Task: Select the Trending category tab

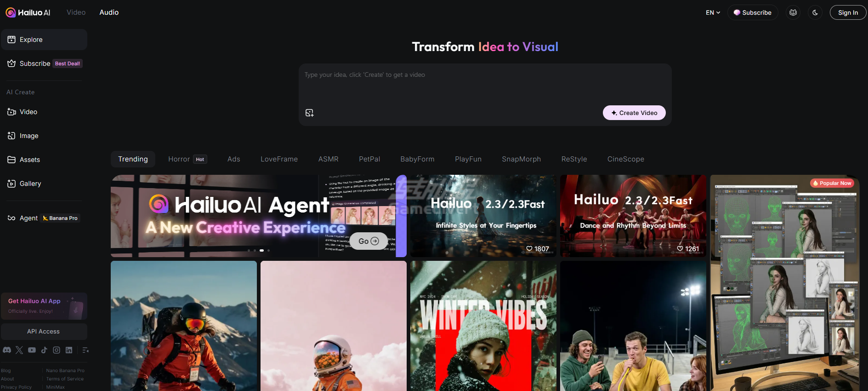Action: (133, 159)
